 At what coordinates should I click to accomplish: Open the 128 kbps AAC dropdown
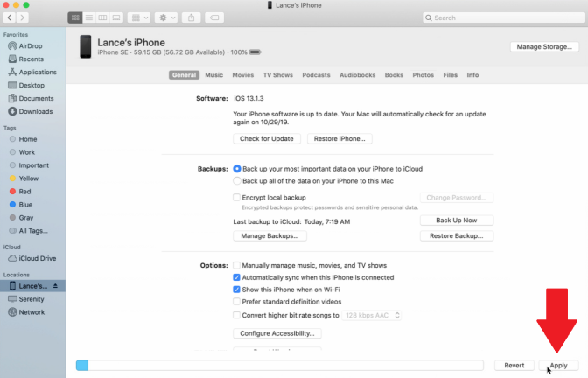click(371, 315)
